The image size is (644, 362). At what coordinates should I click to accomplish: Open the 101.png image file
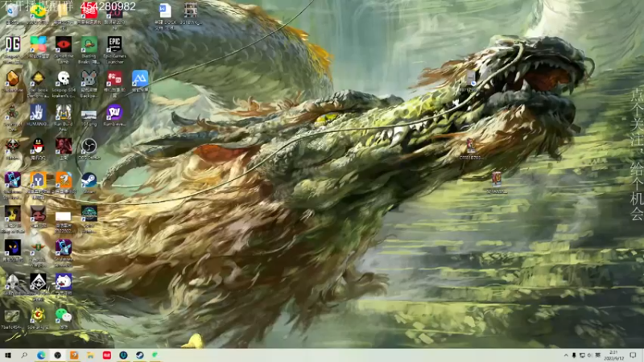89,117
